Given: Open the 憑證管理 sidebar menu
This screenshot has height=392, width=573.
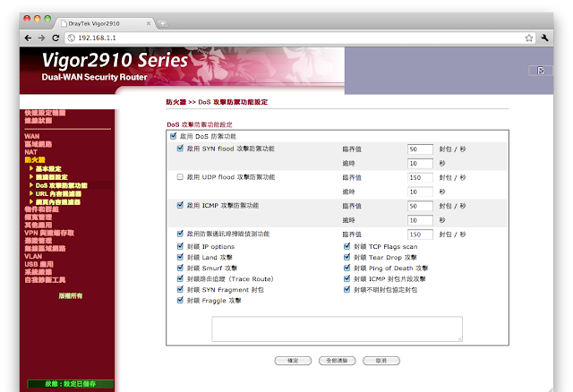Looking at the screenshot, I should tap(38, 241).
